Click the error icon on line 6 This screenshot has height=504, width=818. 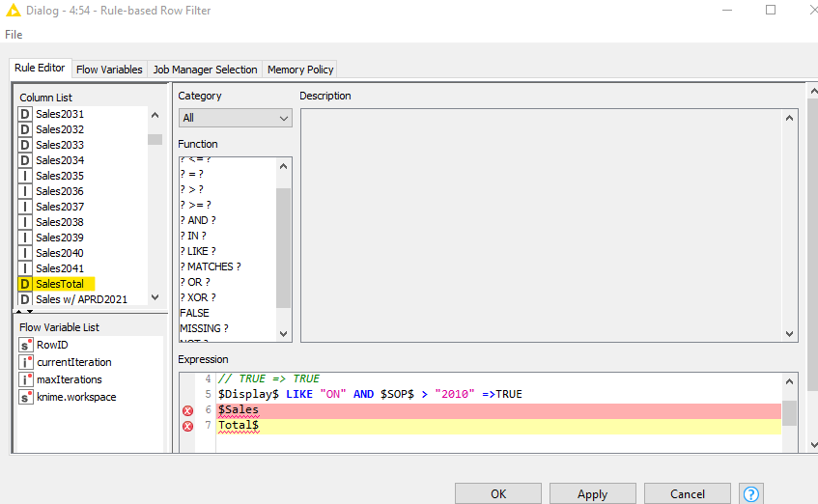[x=187, y=410]
